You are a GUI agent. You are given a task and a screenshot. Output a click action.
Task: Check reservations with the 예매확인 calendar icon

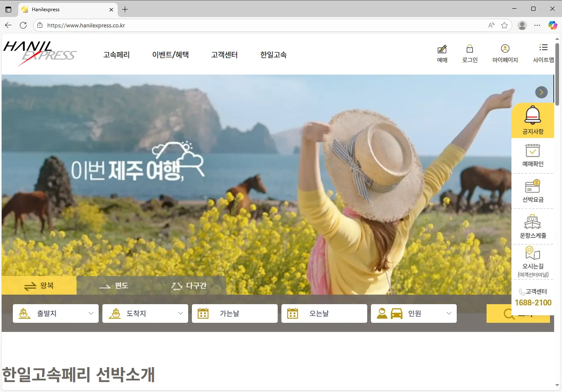coord(533,155)
